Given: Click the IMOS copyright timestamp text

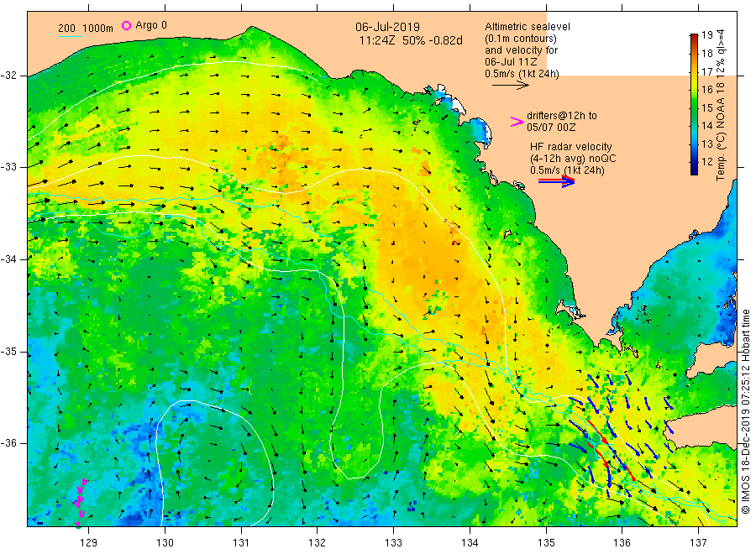Looking at the screenshot, I should click(x=746, y=411).
